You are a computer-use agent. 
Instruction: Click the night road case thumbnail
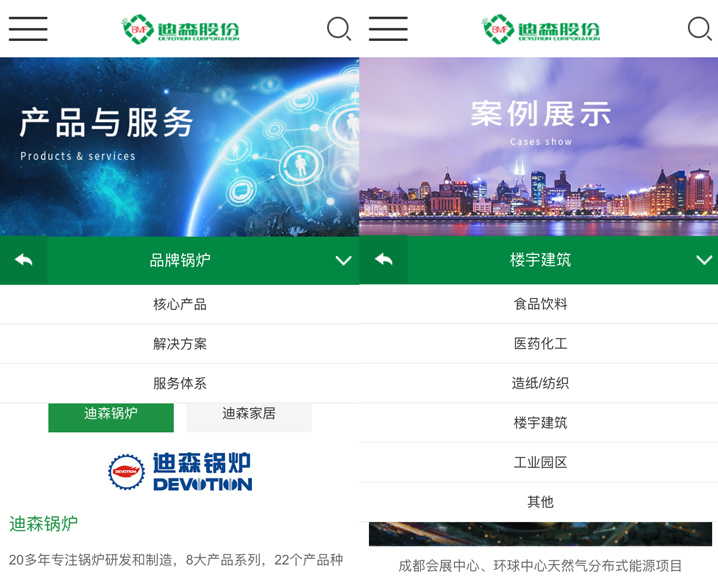(540, 534)
